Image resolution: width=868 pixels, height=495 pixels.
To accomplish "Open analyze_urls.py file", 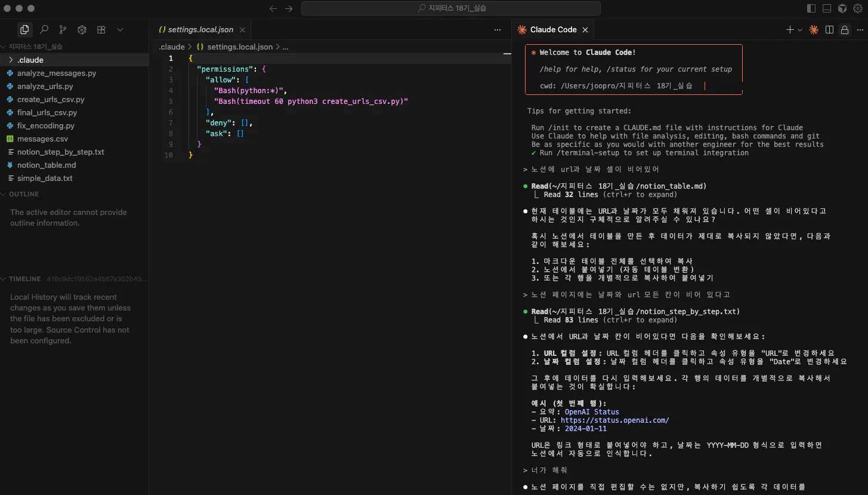I will [x=75, y=86].
